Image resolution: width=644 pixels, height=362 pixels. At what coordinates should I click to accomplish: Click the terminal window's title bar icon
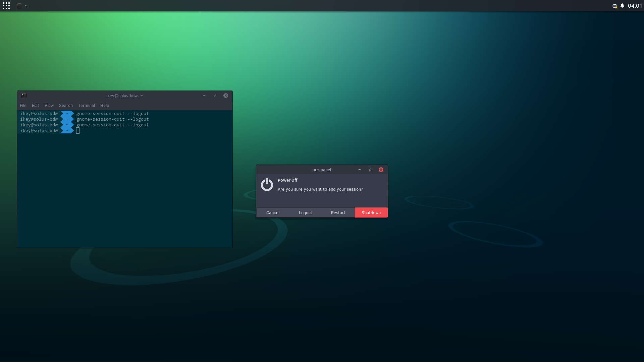point(24,96)
